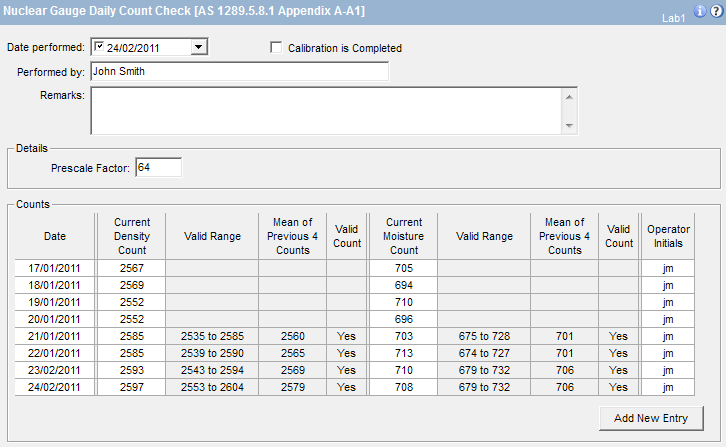The height and width of the screenshot is (447, 726).
Task: Click the Current Density Count column header
Action: [x=131, y=237]
